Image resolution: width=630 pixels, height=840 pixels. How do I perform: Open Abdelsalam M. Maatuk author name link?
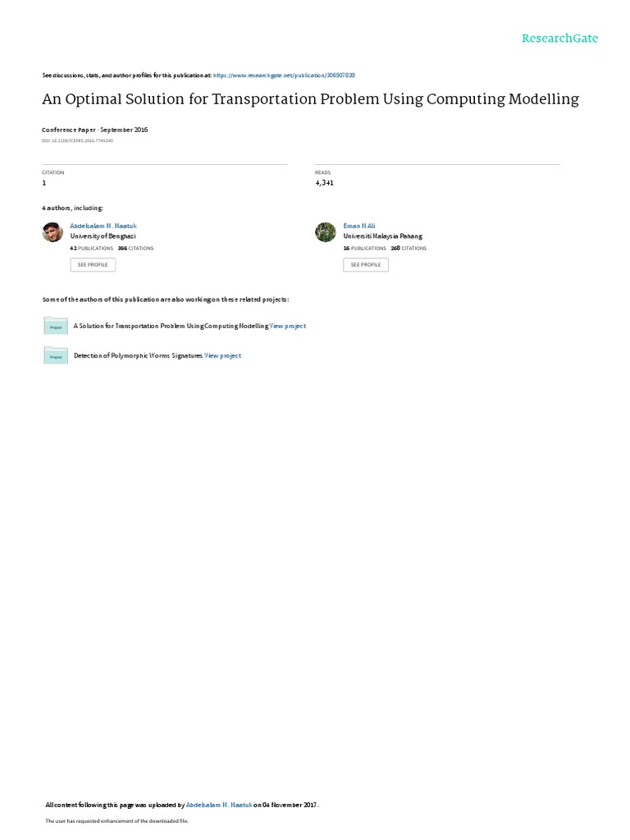[103, 226]
